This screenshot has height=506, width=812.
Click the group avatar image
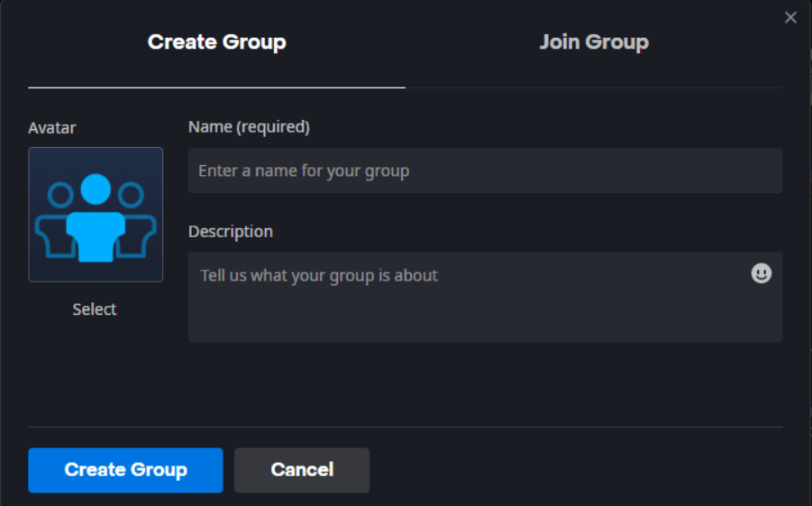click(96, 215)
